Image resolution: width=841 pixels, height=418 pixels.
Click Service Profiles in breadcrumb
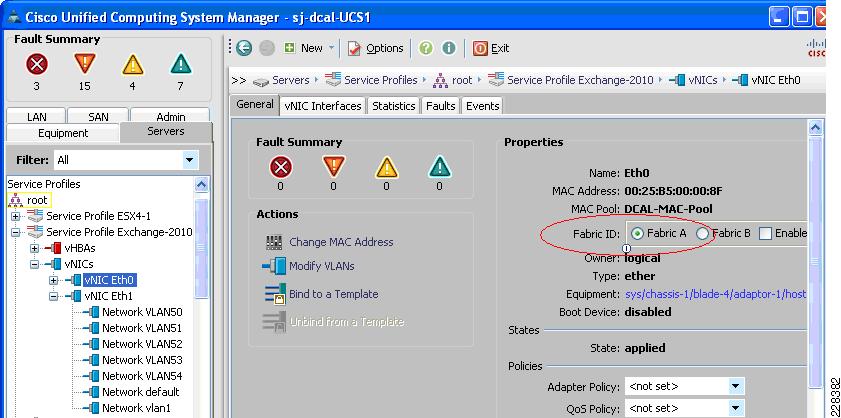[x=381, y=80]
